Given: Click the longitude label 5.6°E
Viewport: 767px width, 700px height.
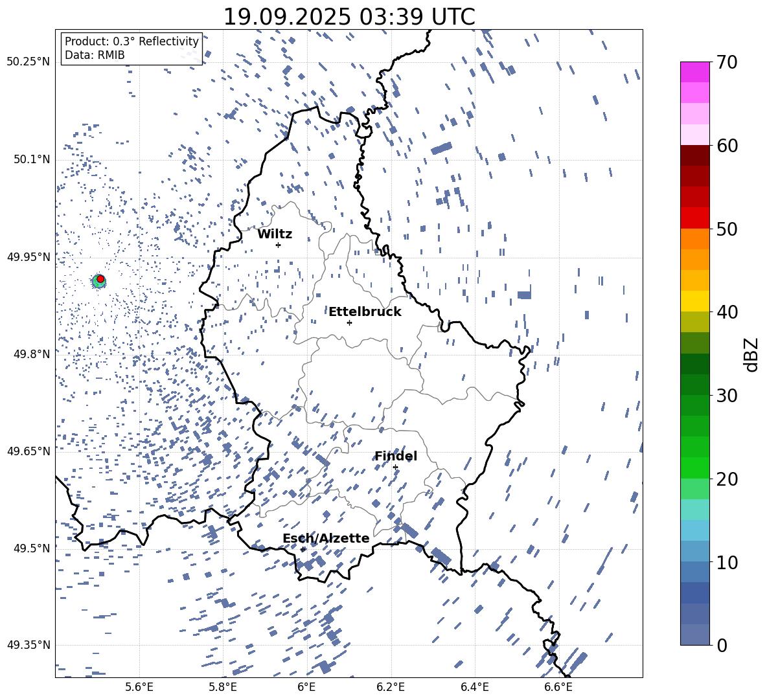Looking at the screenshot, I should tap(139, 687).
